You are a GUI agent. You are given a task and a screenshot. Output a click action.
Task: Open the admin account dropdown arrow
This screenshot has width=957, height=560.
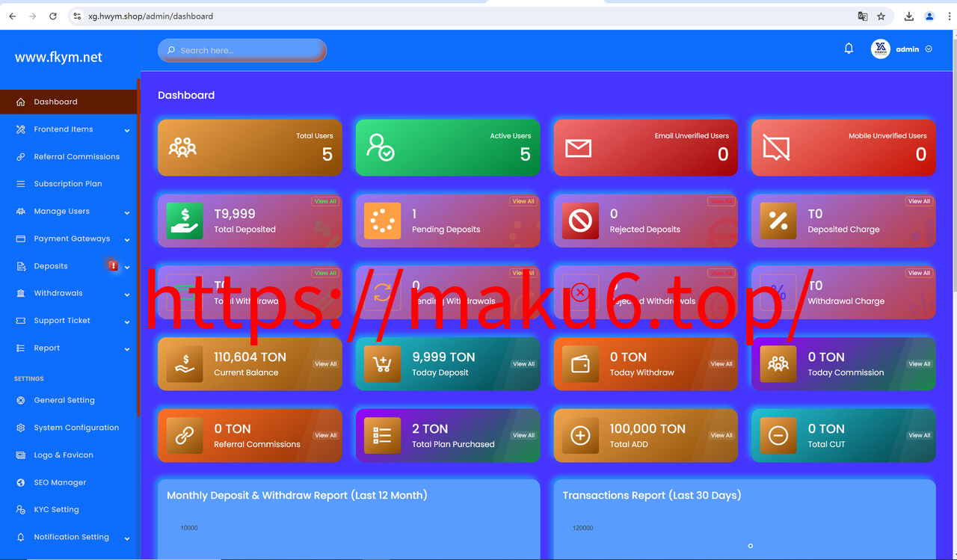coord(929,49)
